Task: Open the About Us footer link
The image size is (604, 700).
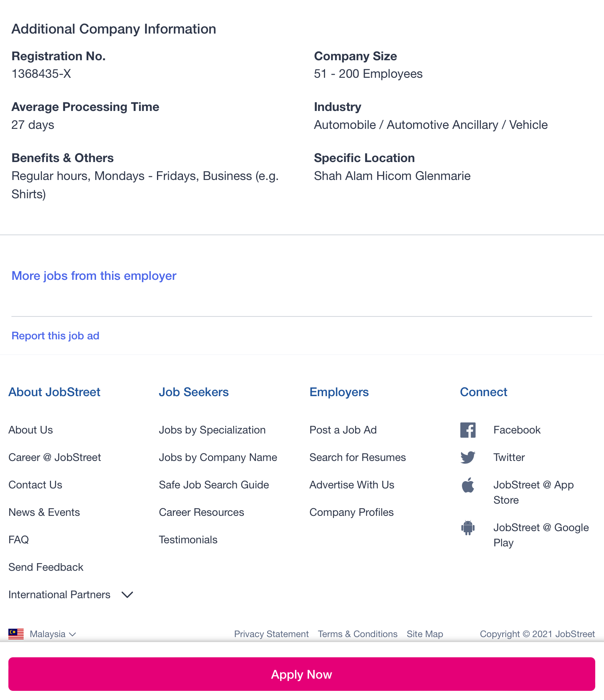Action: click(x=30, y=430)
